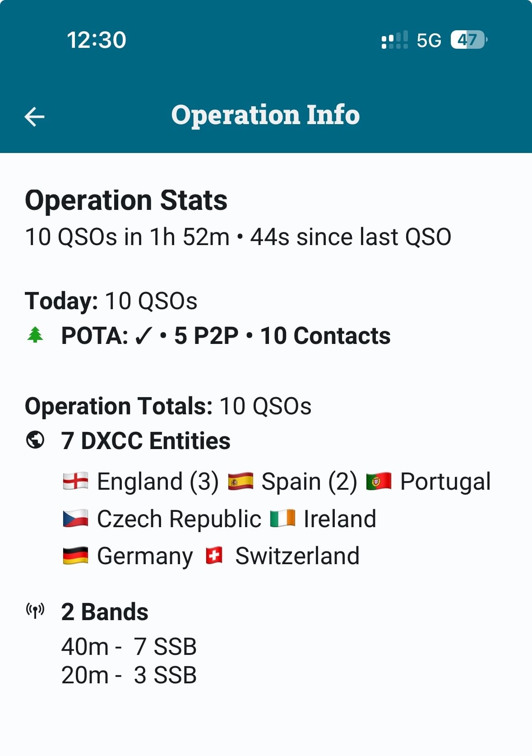Viewport: 532px width, 756px height.
Task: Tap the Ireland flag icon
Action: click(x=282, y=519)
